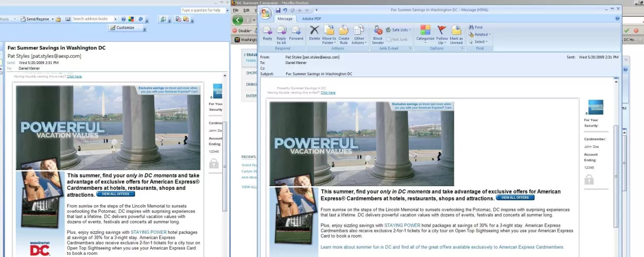Screen dimensions: 644x257
Task: Click the Create Rule icon
Action: click(344, 33)
